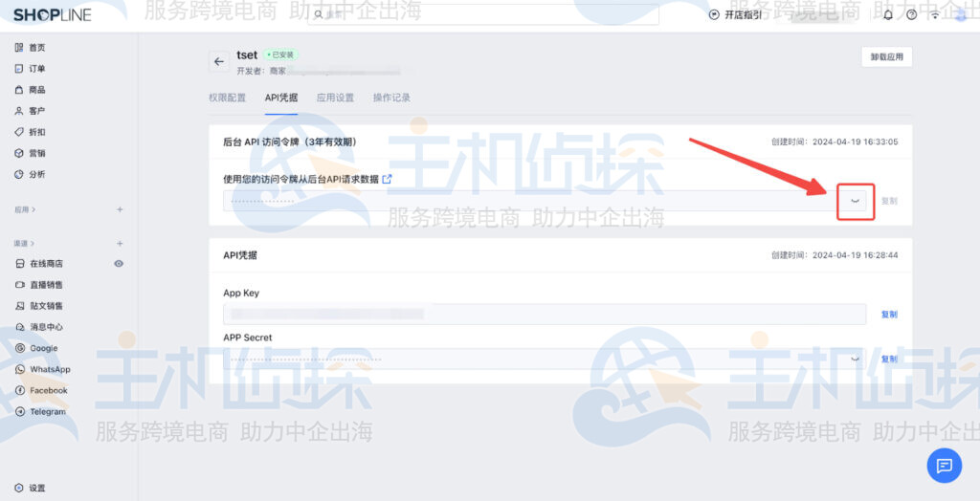Image resolution: width=980 pixels, height=501 pixels.
Task: Open the Telegram channel
Action: coord(40,412)
